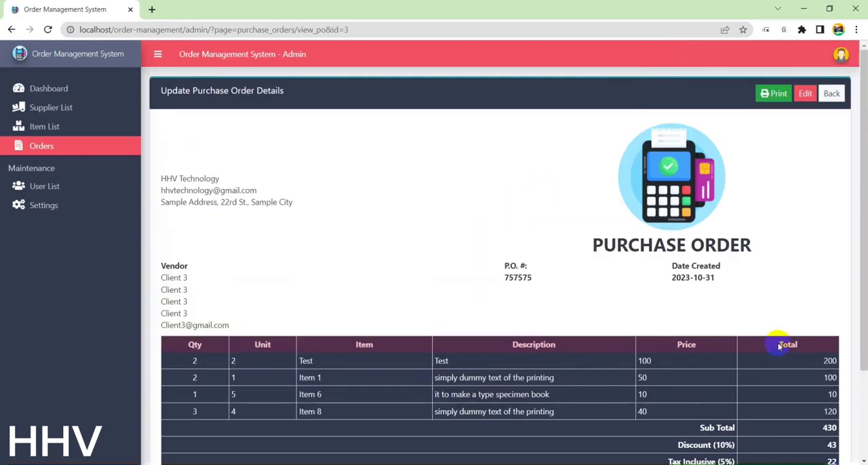Screen dimensions: 868x465
Task: Select the Client3@gmail.com vendor email
Action: [x=195, y=325]
